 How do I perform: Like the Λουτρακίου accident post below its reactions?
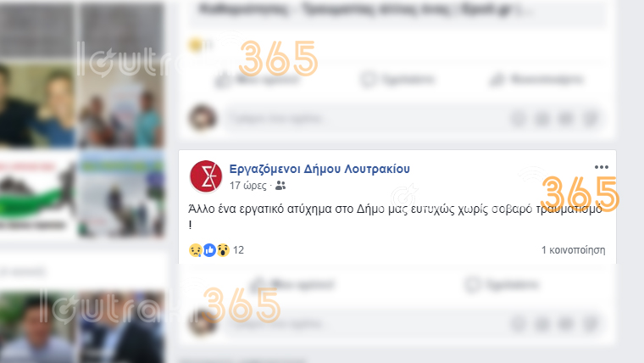tap(294, 284)
